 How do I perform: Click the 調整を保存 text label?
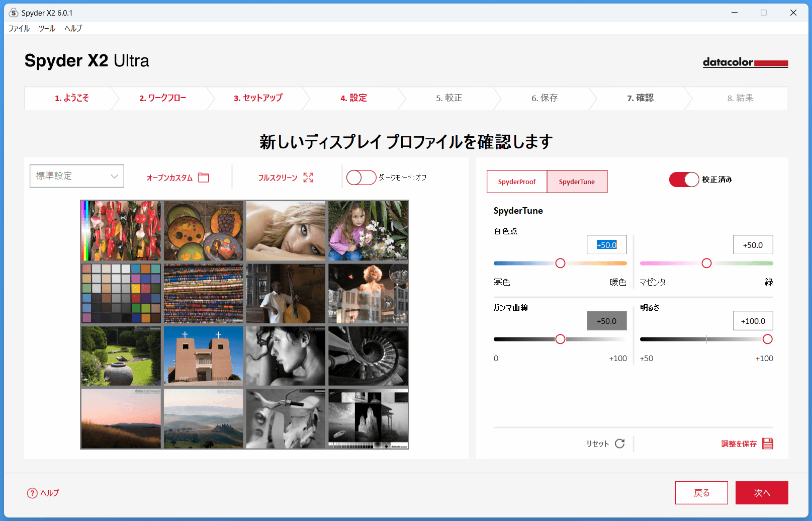739,444
